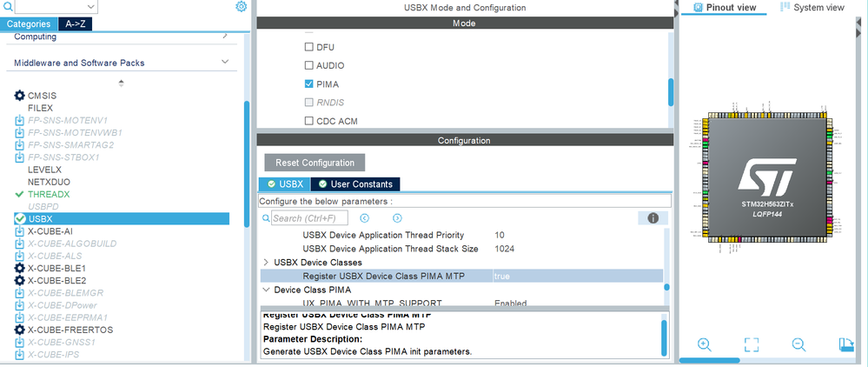The image size is (868, 367).
Task: Click the check icon on the USBX row
Action: pos(21,219)
